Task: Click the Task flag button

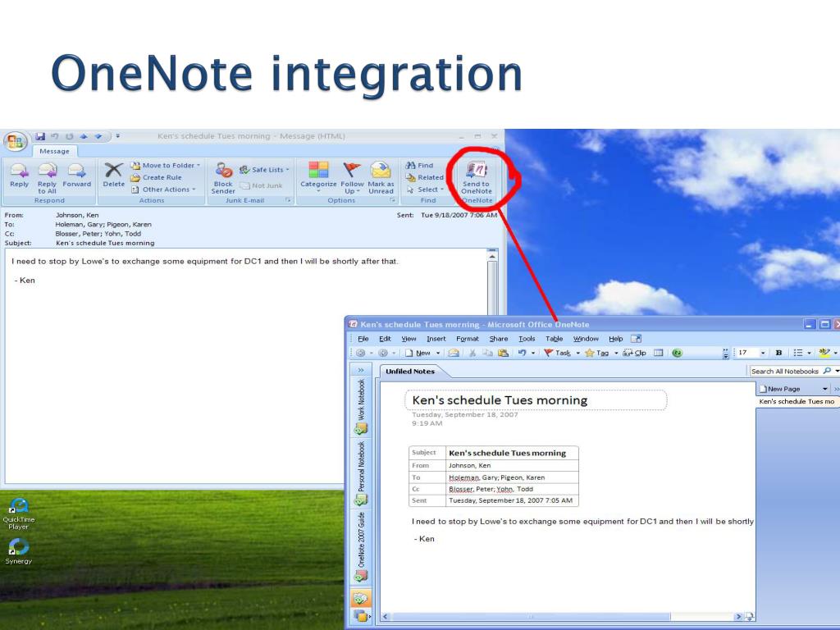Action: tap(557, 353)
